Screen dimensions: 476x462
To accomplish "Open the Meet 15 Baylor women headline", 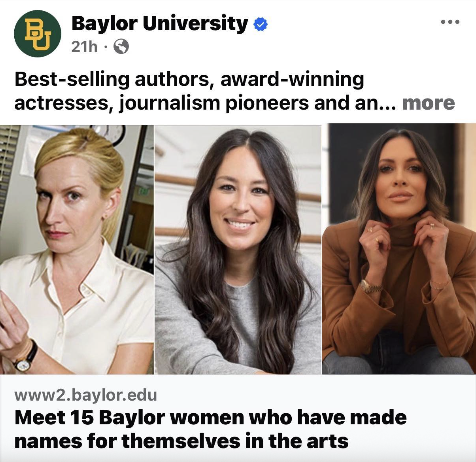I will [x=211, y=417].
